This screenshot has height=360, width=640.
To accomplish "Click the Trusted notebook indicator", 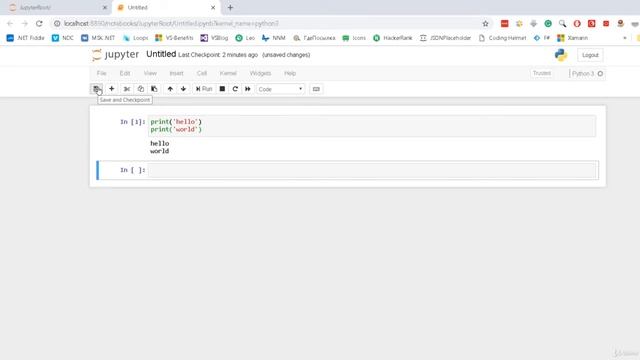I will [x=542, y=73].
